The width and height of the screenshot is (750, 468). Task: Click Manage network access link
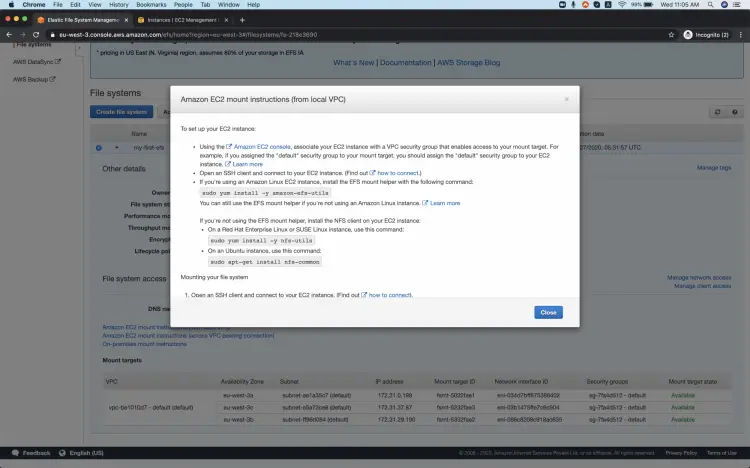point(699,278)
